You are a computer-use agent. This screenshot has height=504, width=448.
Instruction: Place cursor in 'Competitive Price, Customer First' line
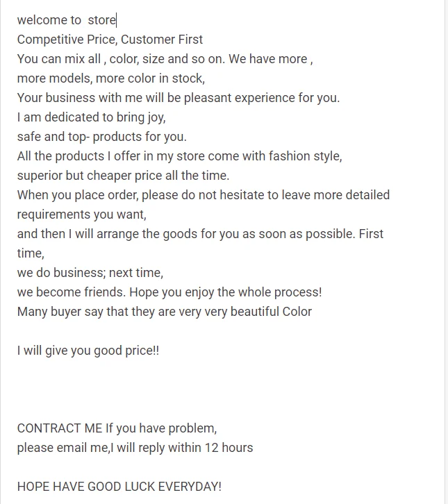tap(110, 40)
